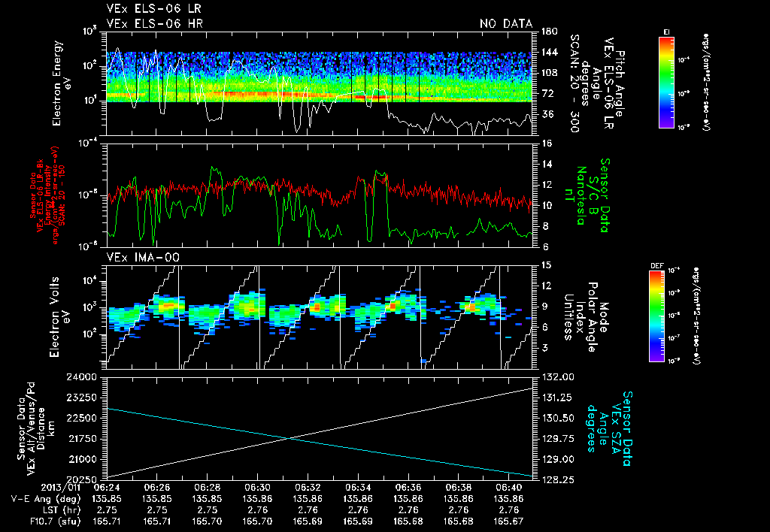Click the 14 nT tick label
The height and width of the screenshot is (532, 770).
(547, 164)
